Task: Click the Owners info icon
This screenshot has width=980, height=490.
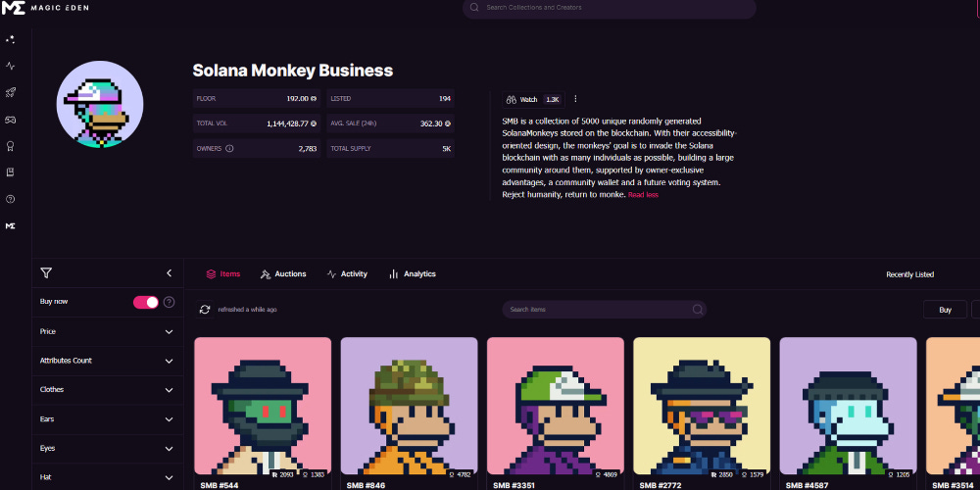Action: tap(229, 149)
